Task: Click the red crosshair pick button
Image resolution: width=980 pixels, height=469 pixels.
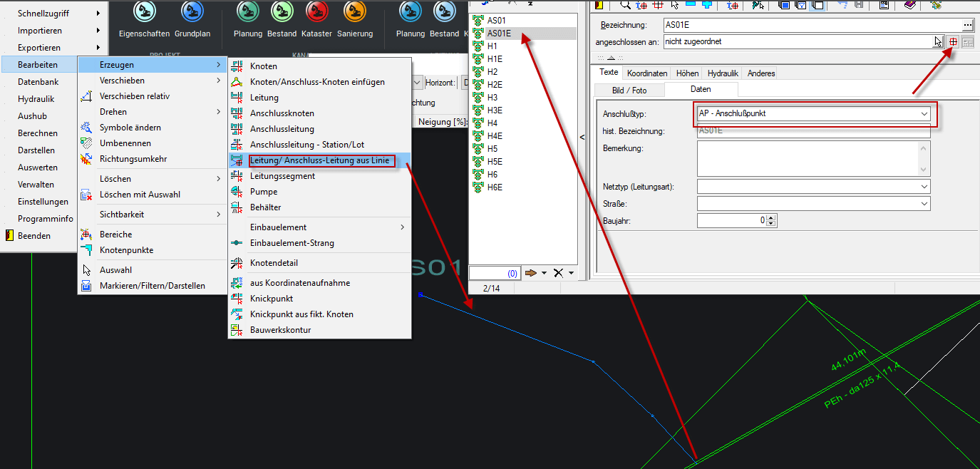Action: pyautogui.click(x=953, y=42)
